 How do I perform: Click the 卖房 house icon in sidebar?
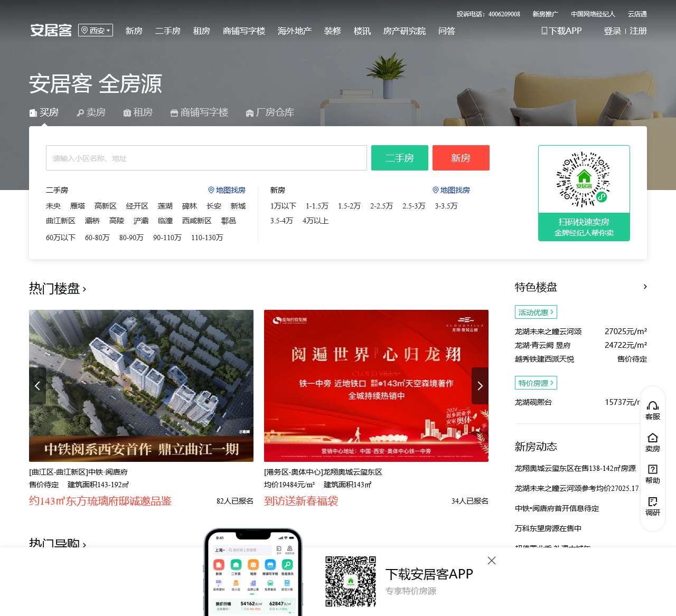coord(653,442)
